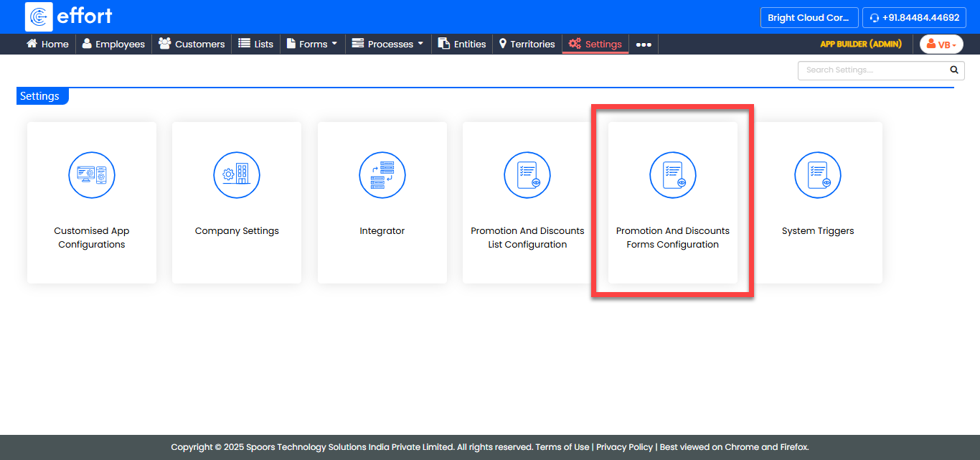The width and height of the screenshot is (980, 460).
Task: Open Promotion And Discounts Forms Configuration icon
Action: click(x=673, y=175)
